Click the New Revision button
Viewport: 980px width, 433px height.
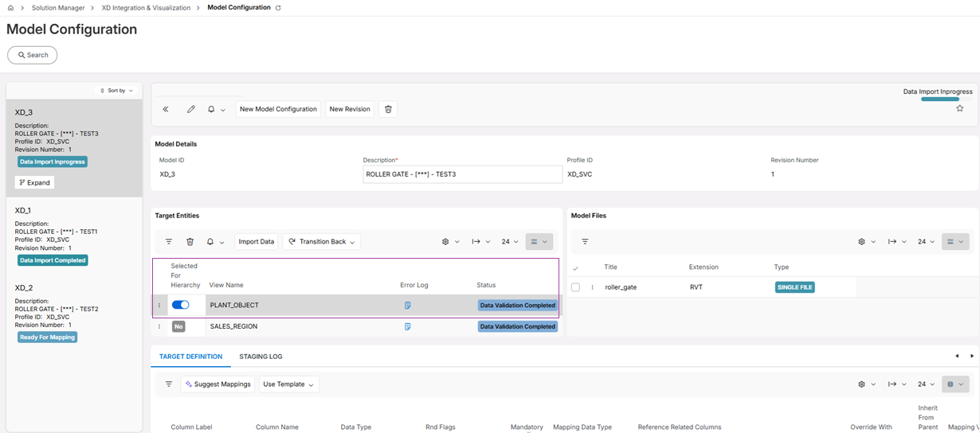[x=350, y=109]
